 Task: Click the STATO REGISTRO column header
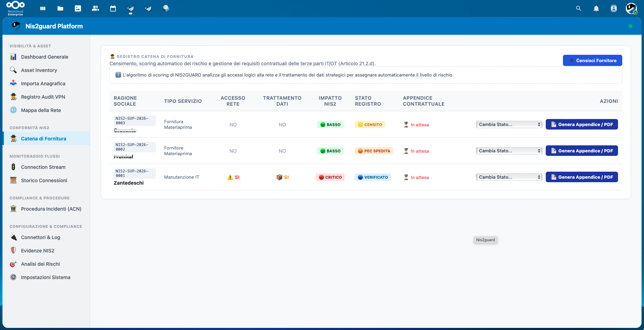[368, 101]
